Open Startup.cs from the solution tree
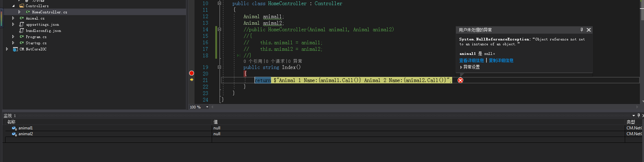This screenshot has width=644, height=162. click(36, 43)
